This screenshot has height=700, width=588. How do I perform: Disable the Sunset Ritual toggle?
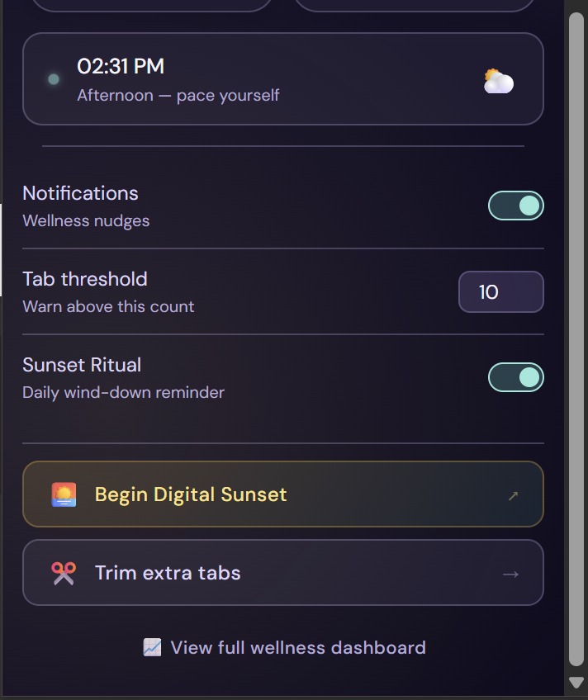click(x=515, y=377)
